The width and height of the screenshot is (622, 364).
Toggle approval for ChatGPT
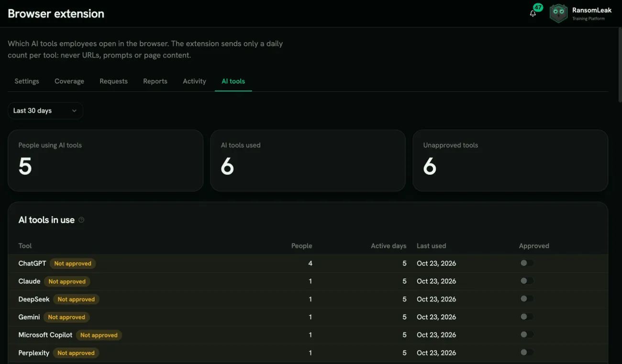click(x=527, y=263)
